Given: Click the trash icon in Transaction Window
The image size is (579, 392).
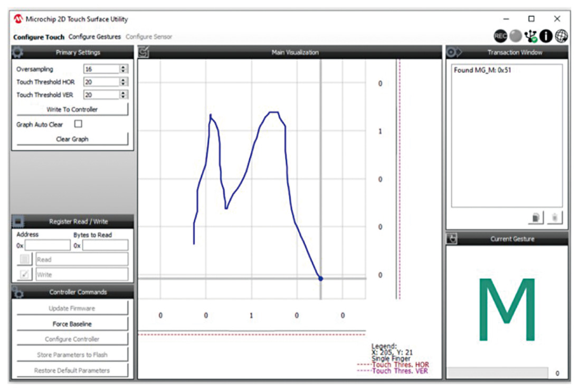Looking at the screenshot, I should pos(555,217).
